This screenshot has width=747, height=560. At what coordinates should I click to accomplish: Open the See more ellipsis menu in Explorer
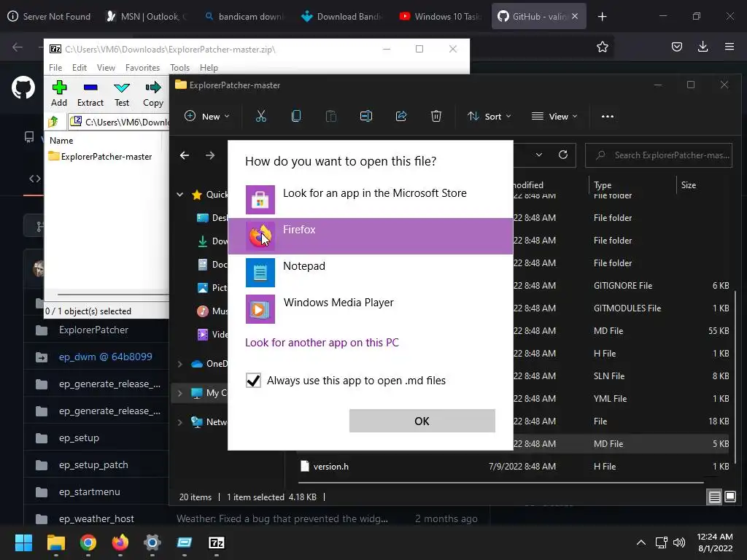click(x=608, y=116)
